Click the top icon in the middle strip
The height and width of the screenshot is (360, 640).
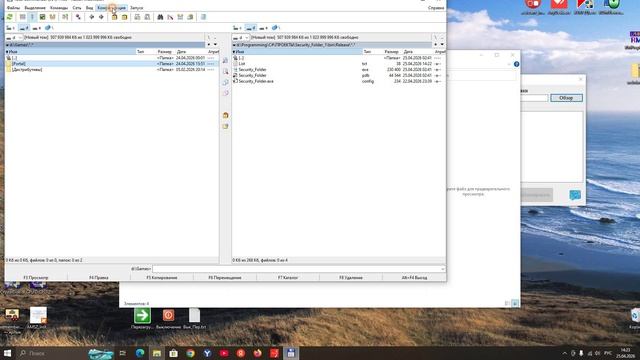pyautogui.click(x=225, y=60)
